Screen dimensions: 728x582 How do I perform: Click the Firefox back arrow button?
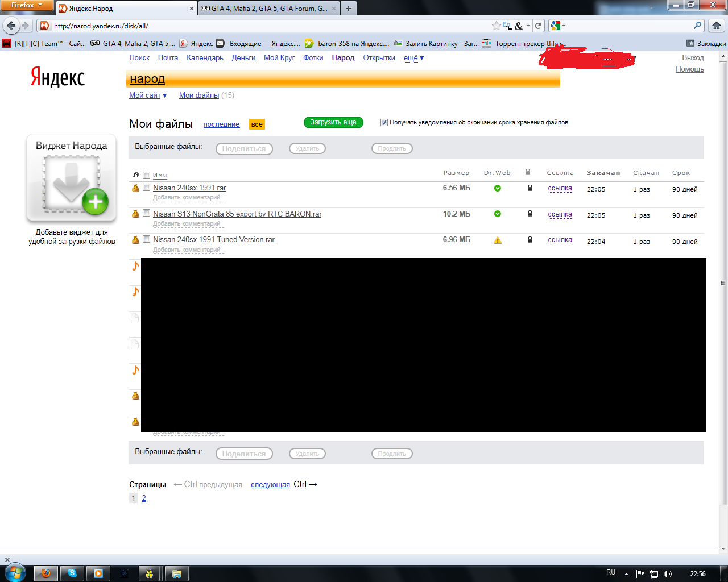pyautogui.click(x=11, y=26)
